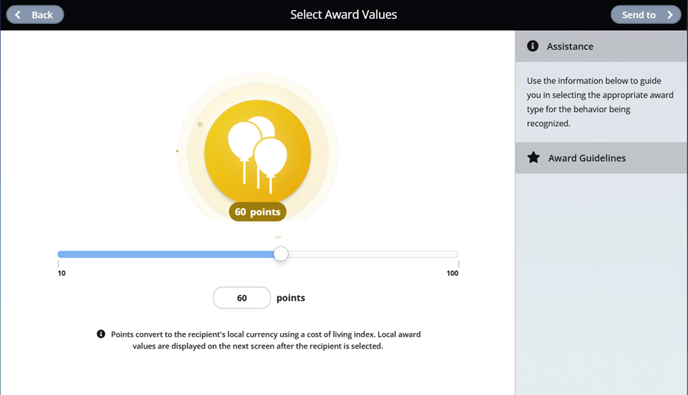Image resolution: width=688 pixels, height=395 pixels.
Task: Click the Select Award Values title
Action: 344,15
